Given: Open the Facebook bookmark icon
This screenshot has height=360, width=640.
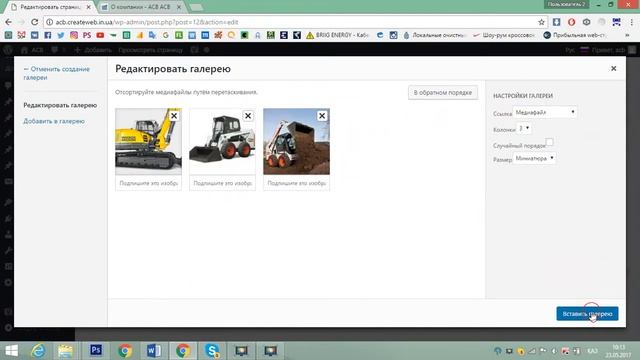Looking at the screenshot, I should click(48, 36).
